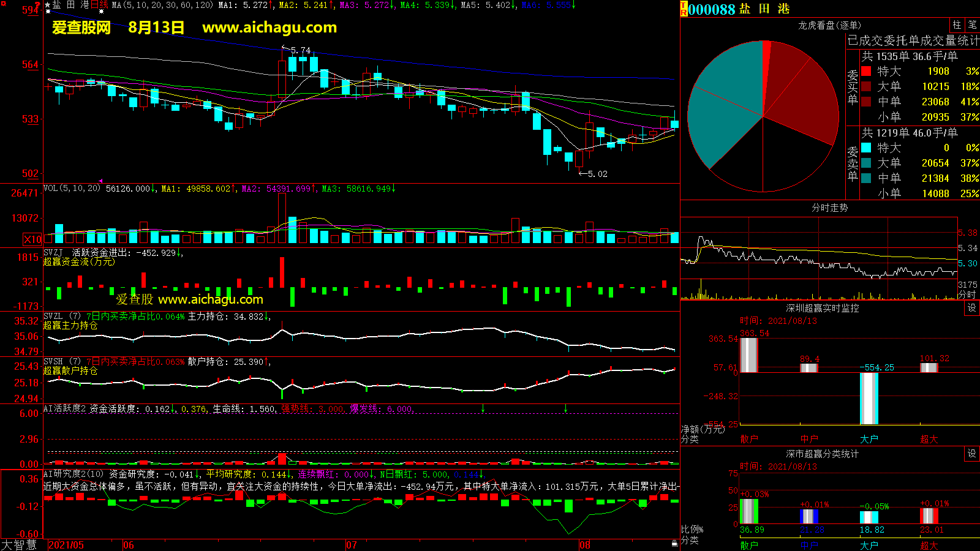Click the bright red 特大 buy order swatch
Screen dimensions: 980x551
tap(866, 72)
